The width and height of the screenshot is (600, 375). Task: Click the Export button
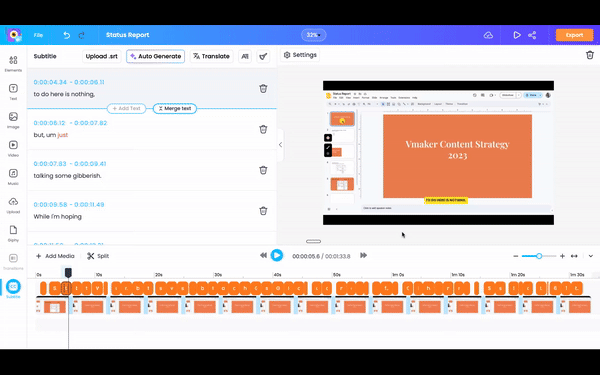tap(574, 35)
